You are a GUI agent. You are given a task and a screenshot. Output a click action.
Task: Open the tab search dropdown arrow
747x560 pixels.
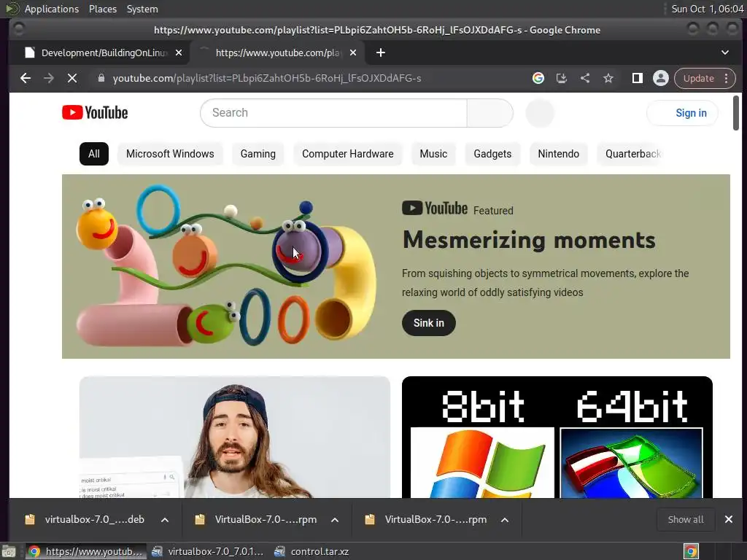(x=725, y=52)
